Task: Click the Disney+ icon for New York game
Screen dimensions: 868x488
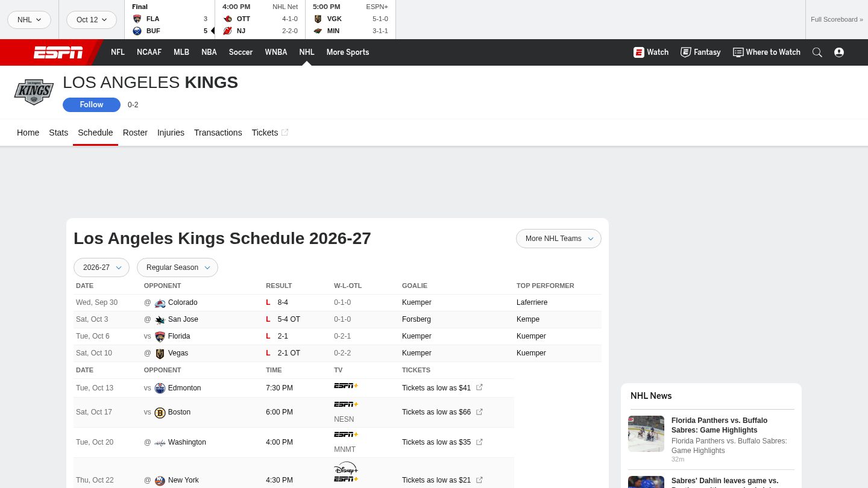Action: click(x=346, y=468)
